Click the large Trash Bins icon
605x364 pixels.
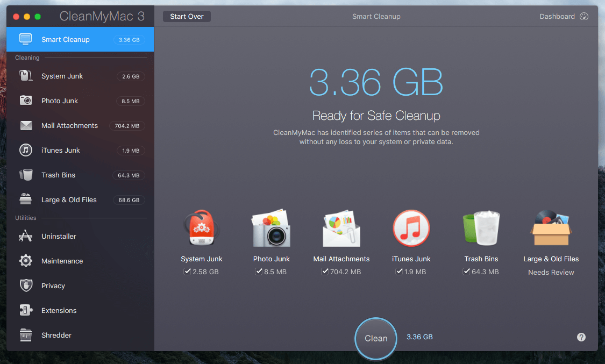[x=481, y=228]
